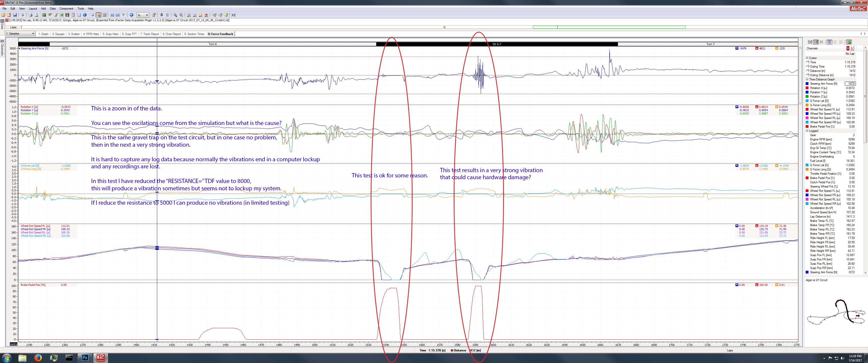Open Firefox from the taskbar
Viewport: 868px width, 363px height.
[38, 358]
